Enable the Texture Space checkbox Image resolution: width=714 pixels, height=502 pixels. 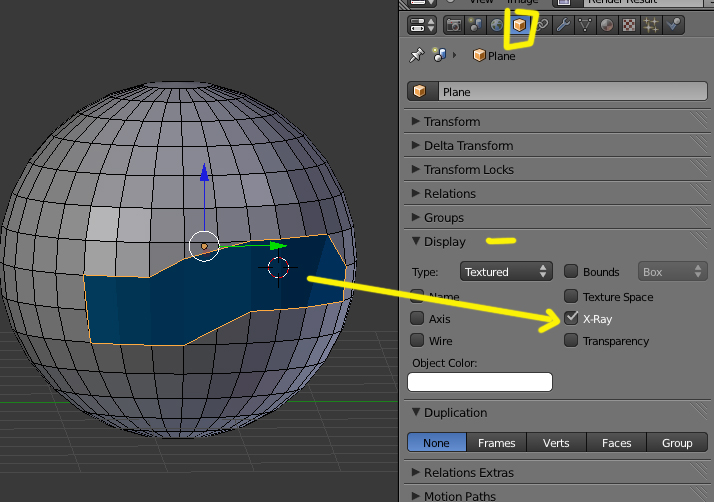click(x=571, y=296)
